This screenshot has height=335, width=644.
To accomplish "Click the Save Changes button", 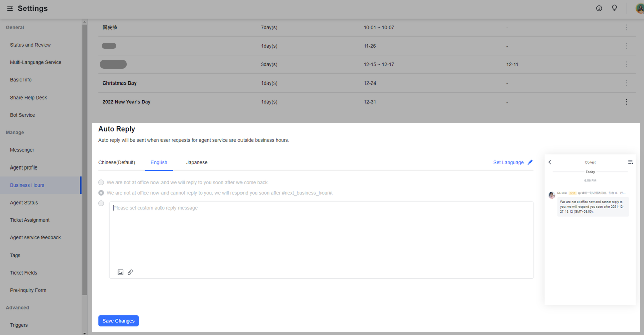I will (118, 321).
